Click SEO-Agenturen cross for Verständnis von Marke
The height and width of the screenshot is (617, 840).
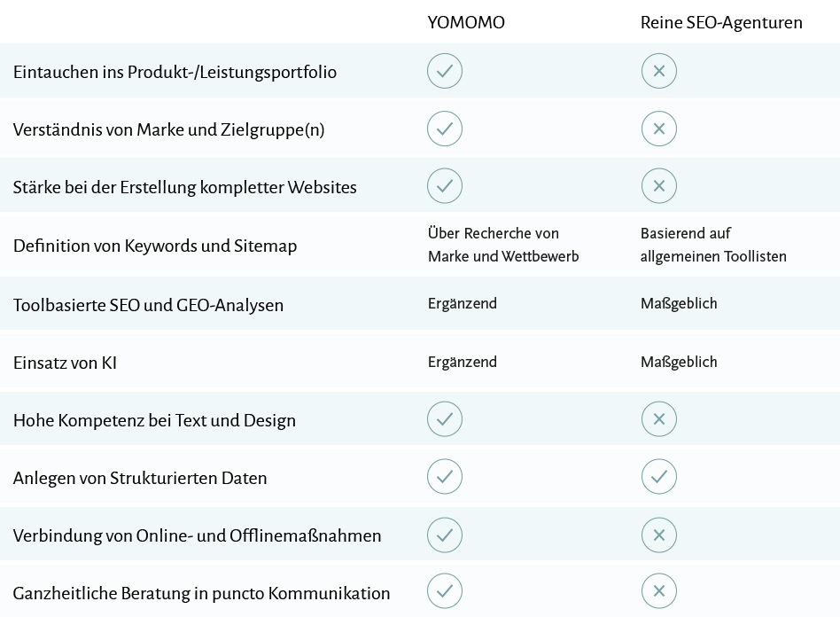coord(659,129)
